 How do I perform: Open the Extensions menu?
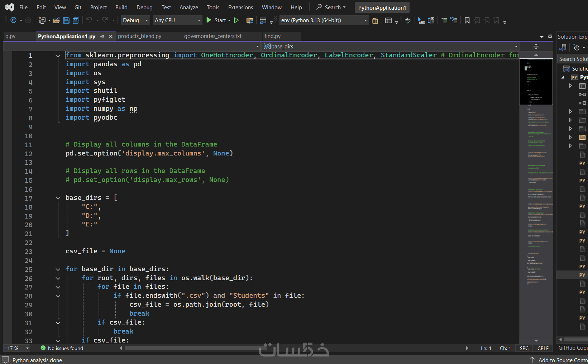tap(240, 7)
